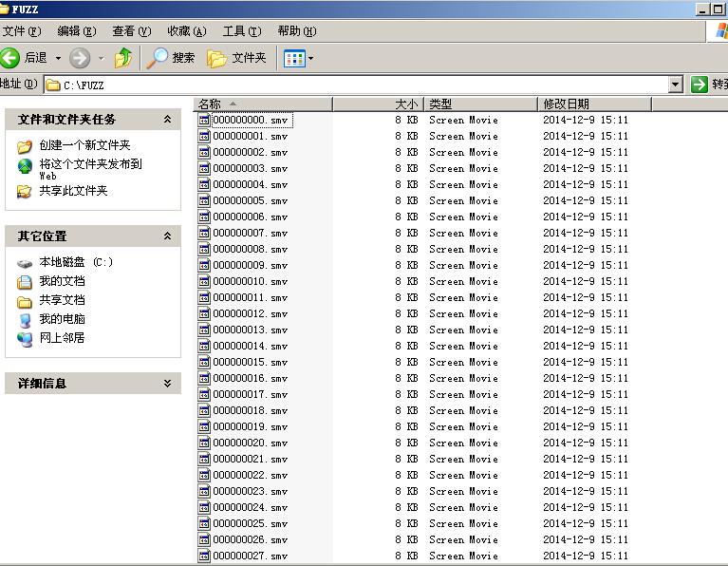Screen dimensions: 728x566
Task: Open the 查看(V) menu
Action: coord(132,31)
